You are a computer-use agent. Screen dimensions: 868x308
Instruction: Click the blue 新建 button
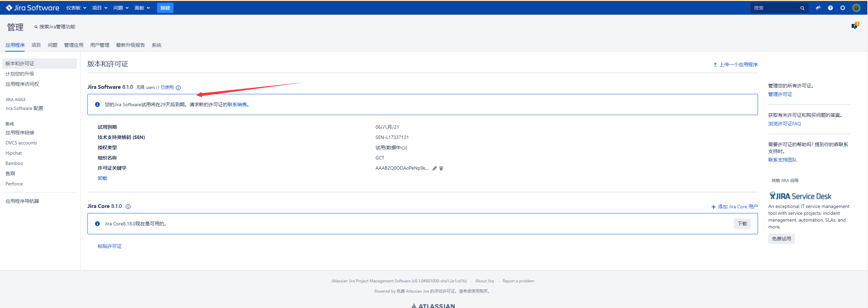click(x=165, y=8)
